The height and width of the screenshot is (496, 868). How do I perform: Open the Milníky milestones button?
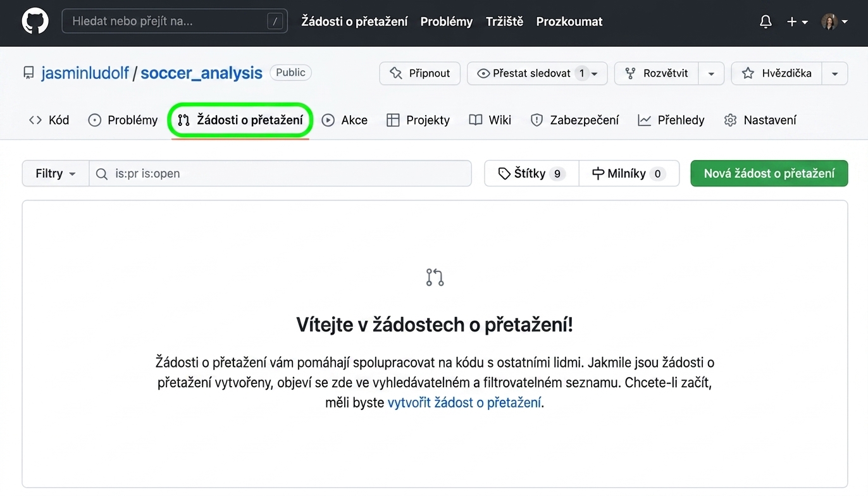[629, 173]
